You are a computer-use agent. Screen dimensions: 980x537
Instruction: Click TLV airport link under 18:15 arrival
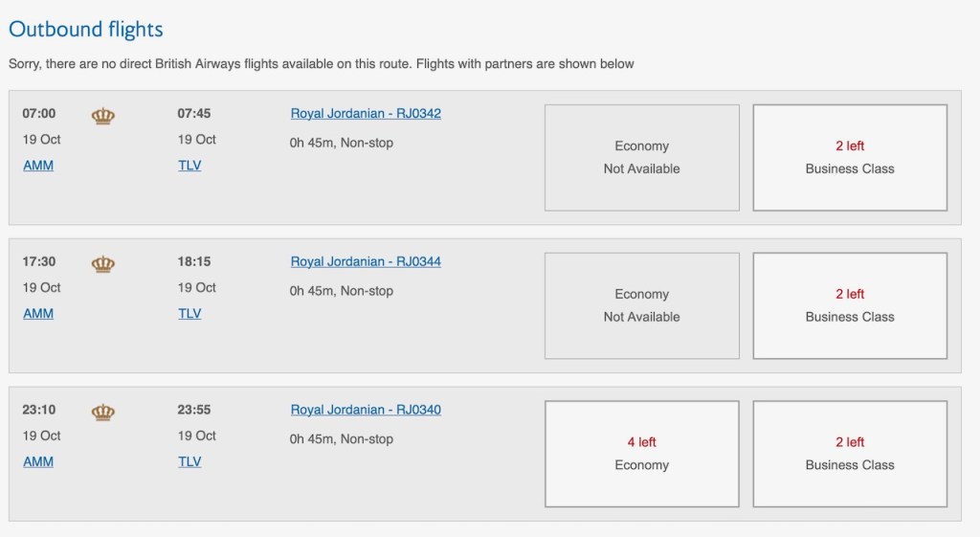click(x=189, y=314)
